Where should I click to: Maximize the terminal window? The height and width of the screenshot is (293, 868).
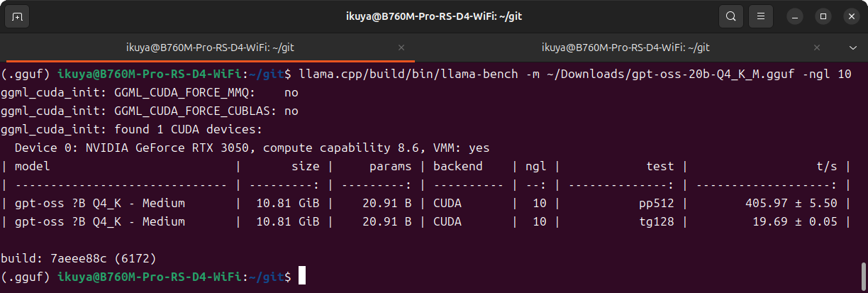(823, 16)
